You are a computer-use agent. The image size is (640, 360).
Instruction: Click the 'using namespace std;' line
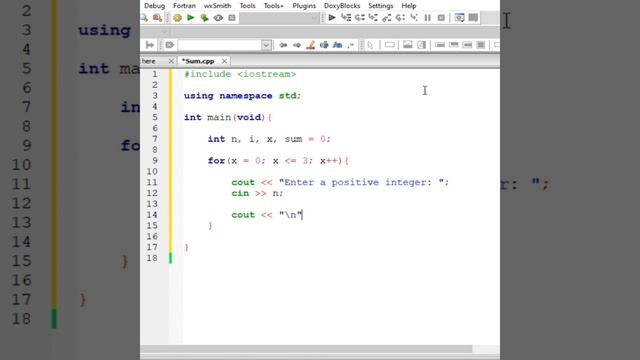coord(242,96)
